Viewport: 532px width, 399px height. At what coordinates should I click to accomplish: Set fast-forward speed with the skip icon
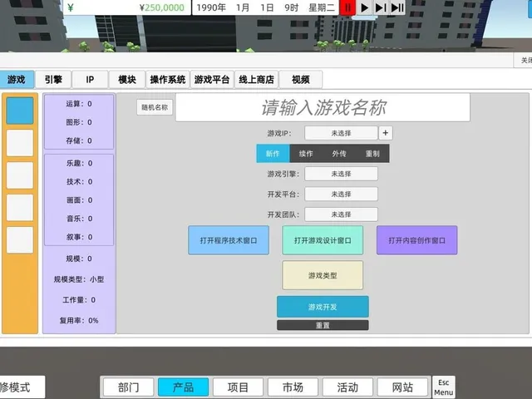(x=381, y=7)
